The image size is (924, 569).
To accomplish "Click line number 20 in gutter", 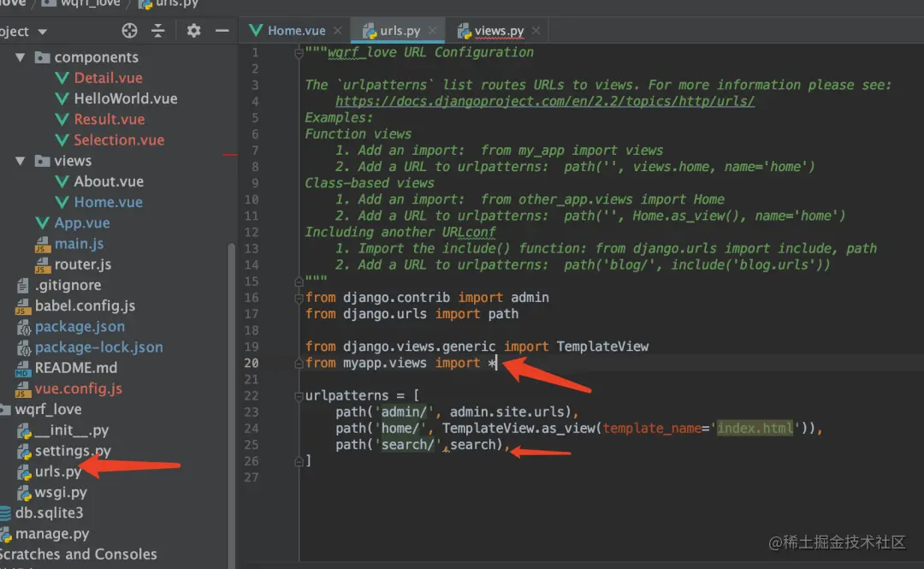I will pyautogui.click(x=252, y=363).
